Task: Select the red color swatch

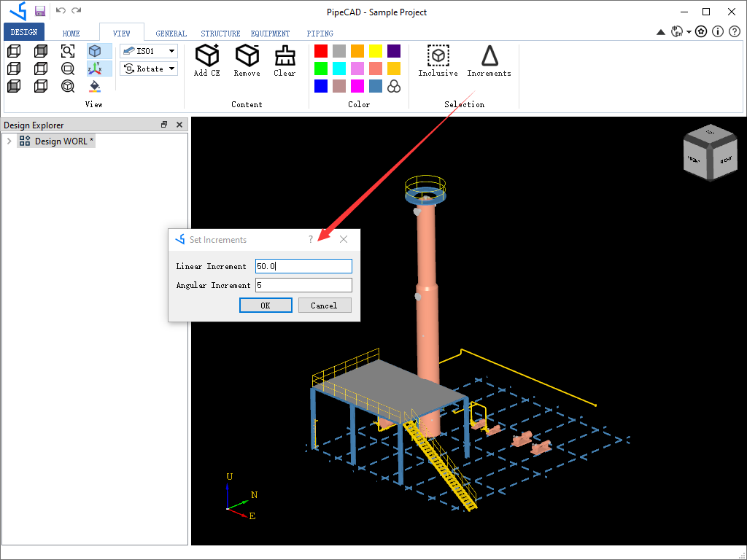Action: pos(321,50)
